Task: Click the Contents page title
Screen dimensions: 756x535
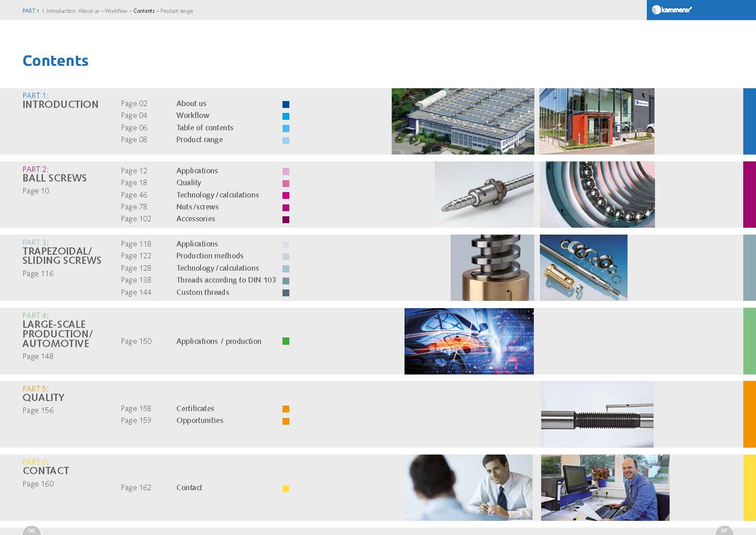Action: [55, 61]
